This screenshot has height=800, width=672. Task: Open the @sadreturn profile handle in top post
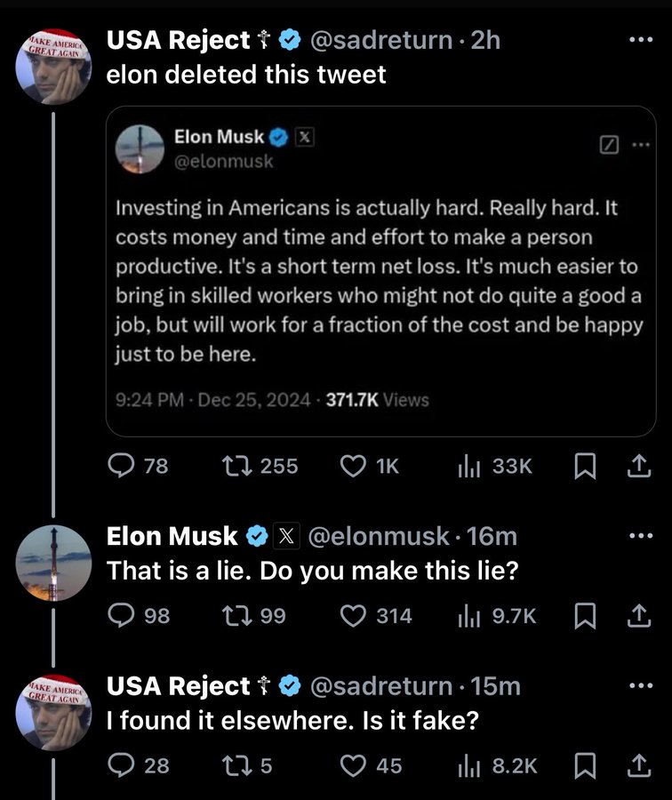[x=380, y=40]
